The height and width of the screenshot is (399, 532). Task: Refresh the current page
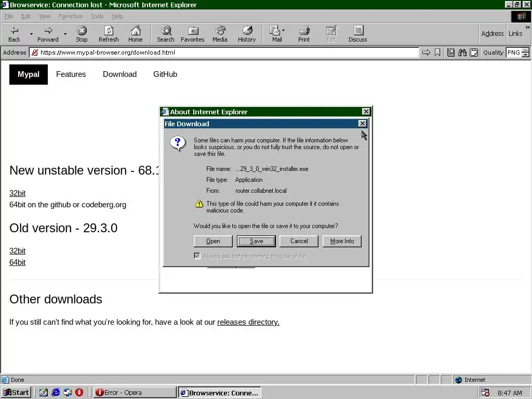(109, 34)
